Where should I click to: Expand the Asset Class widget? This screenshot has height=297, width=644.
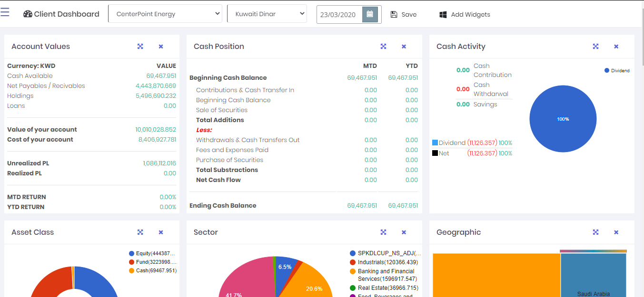[x=140, y=232]
